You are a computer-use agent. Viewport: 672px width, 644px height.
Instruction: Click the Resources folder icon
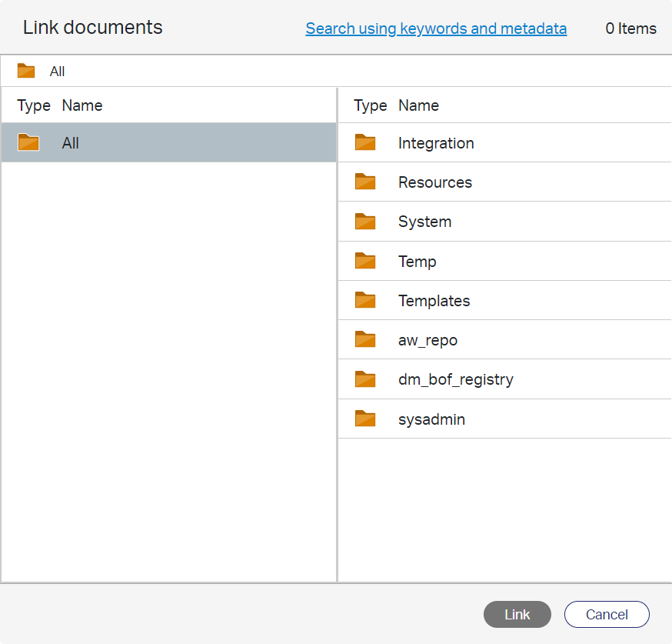pos(365,182)
